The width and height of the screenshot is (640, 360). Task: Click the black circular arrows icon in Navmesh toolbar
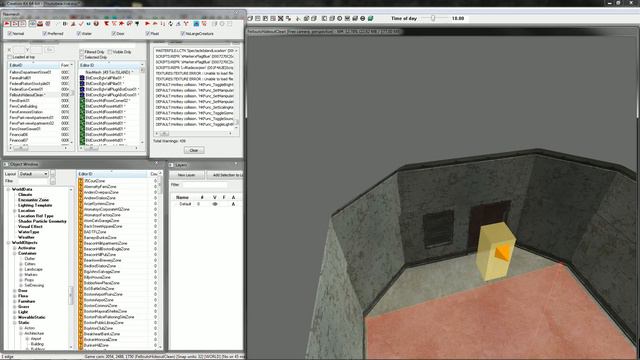171,24
